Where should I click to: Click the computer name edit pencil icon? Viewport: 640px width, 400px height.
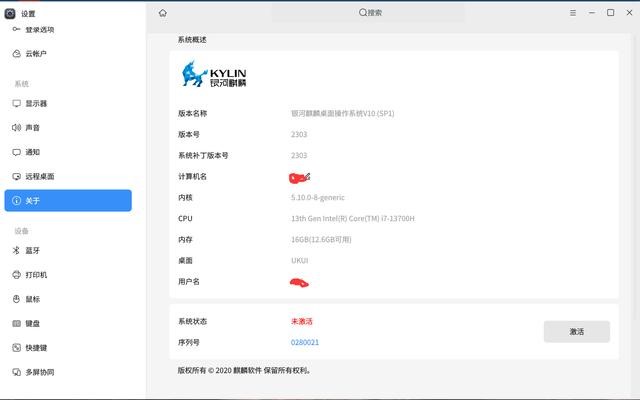307,176
